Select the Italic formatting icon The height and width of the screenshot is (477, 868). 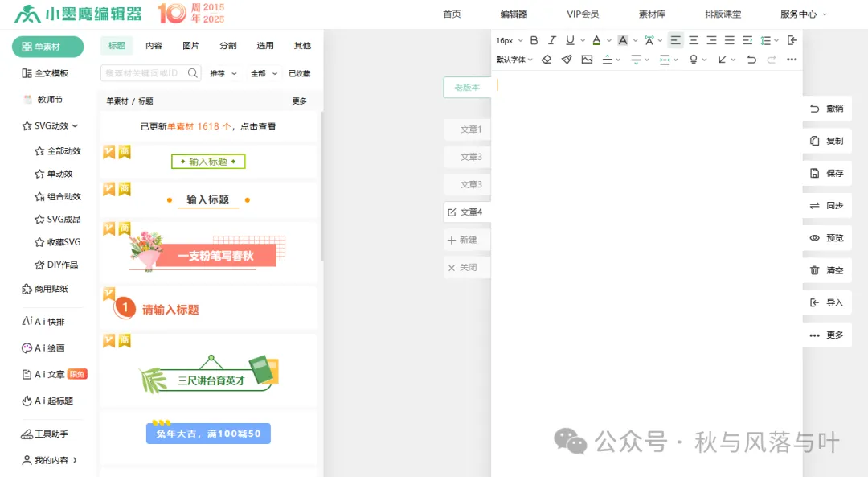coord(552,39)
